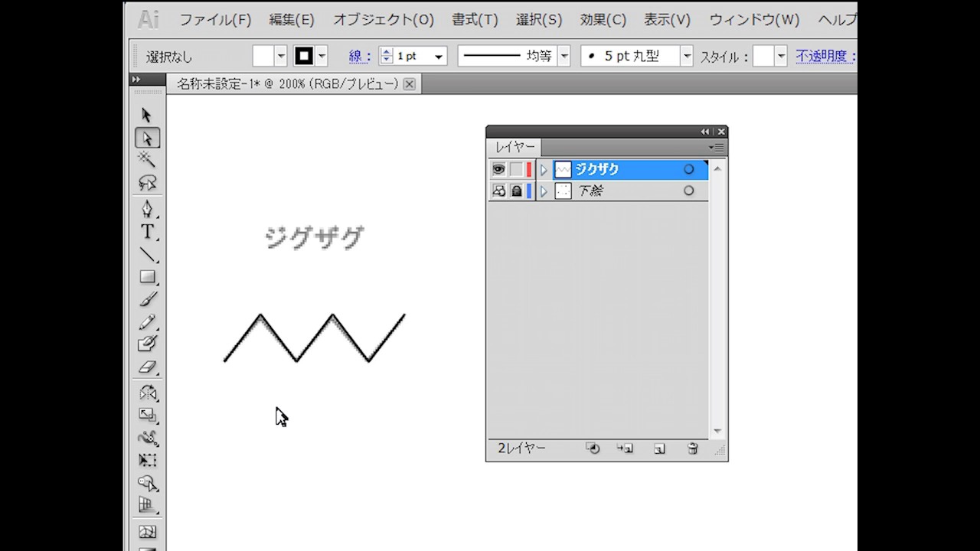Select the Magic Wand tool
Image resolution: width=980 pixels, height=551 pixels.
tap(147, 159)
